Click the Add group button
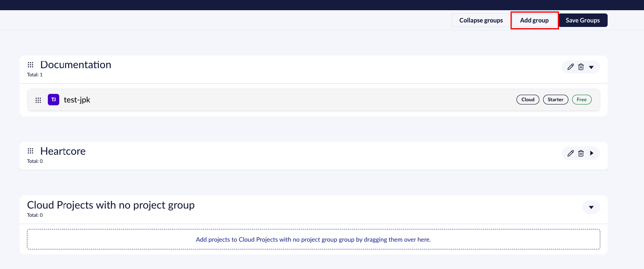Viewport: 644px width, 269px height. tap(534, 20)
